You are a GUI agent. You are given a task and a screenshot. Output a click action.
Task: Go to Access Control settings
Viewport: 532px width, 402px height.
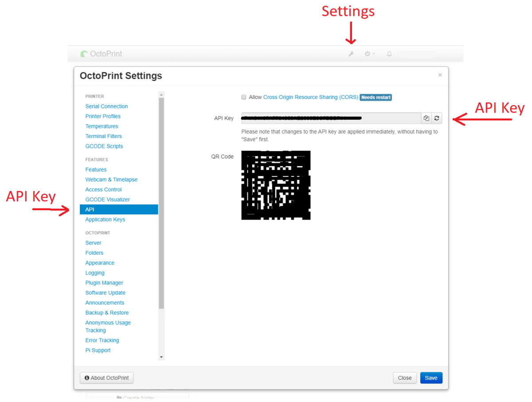[x=103, y=190]
